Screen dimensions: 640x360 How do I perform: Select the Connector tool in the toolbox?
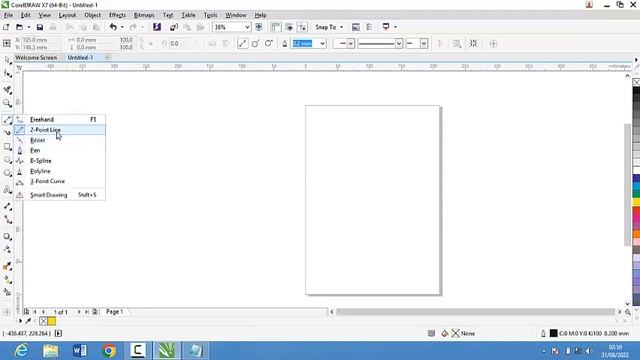[7, 220]
